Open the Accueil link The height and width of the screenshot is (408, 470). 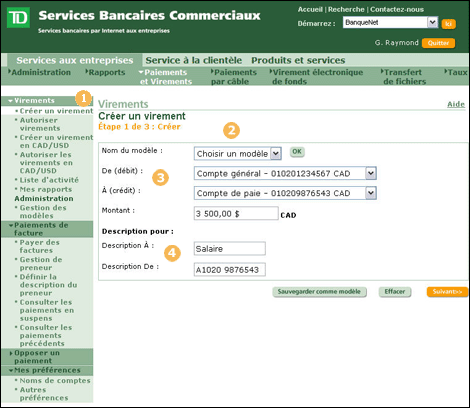pos(310,9)
